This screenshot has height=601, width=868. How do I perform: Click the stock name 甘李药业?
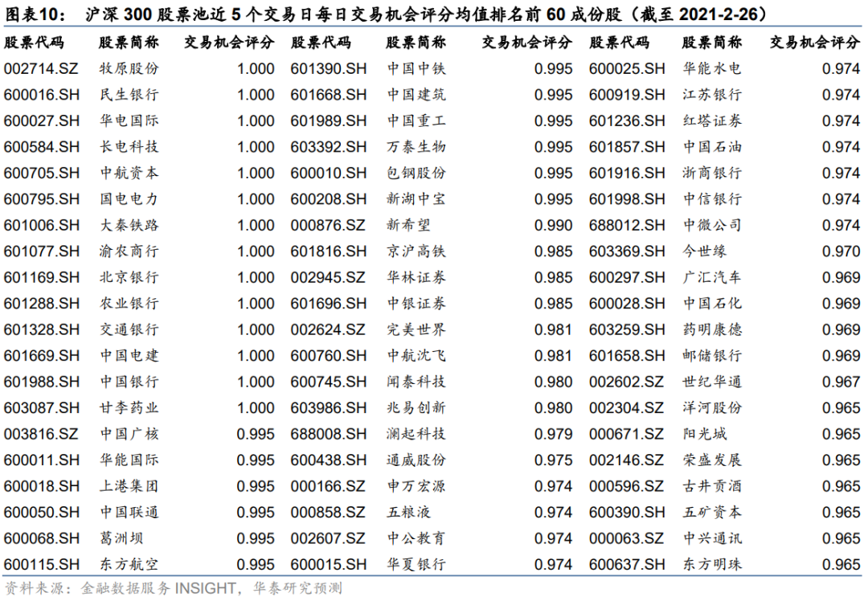(129, 408)
